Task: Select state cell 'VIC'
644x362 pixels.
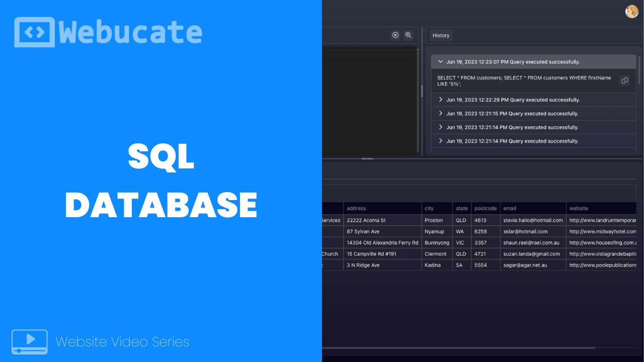Action: [x=462, y=243]
